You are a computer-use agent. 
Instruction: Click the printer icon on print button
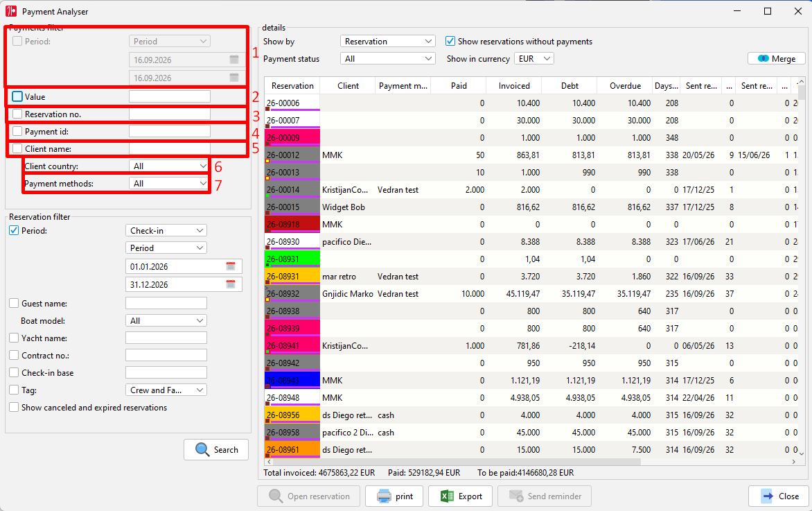point(385,496)
